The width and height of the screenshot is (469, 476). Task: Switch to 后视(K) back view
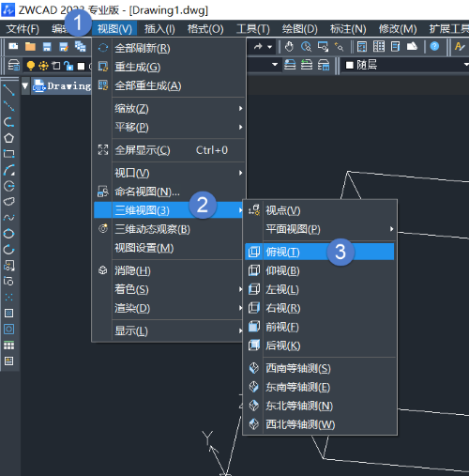(320, 345)
